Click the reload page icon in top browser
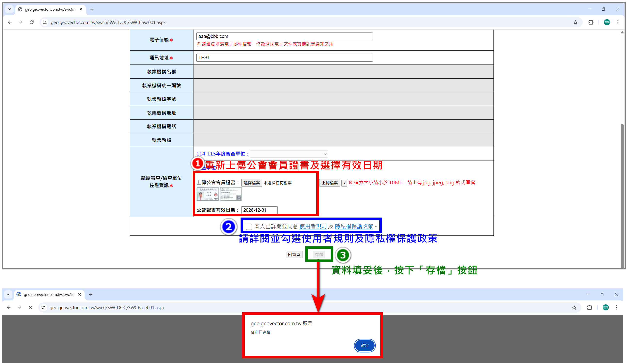Image resolution: width=627 pixels, height=364 pixels. [x=32, y=22]
